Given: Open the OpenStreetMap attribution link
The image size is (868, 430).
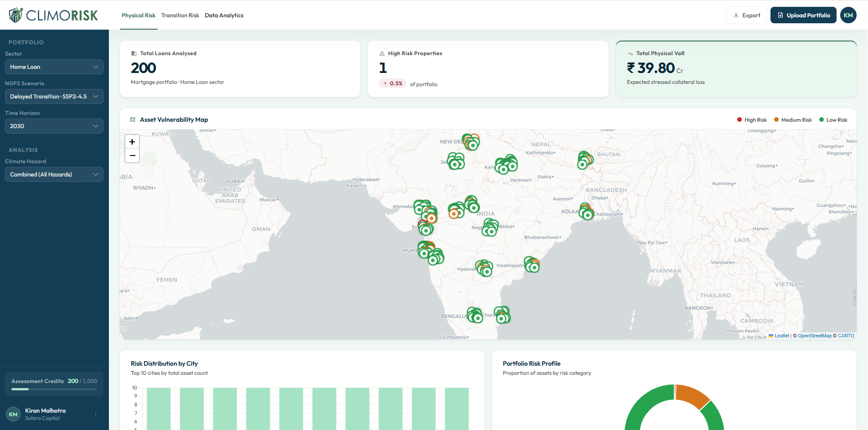Looking at the screenshot, I should click(814, 336).
